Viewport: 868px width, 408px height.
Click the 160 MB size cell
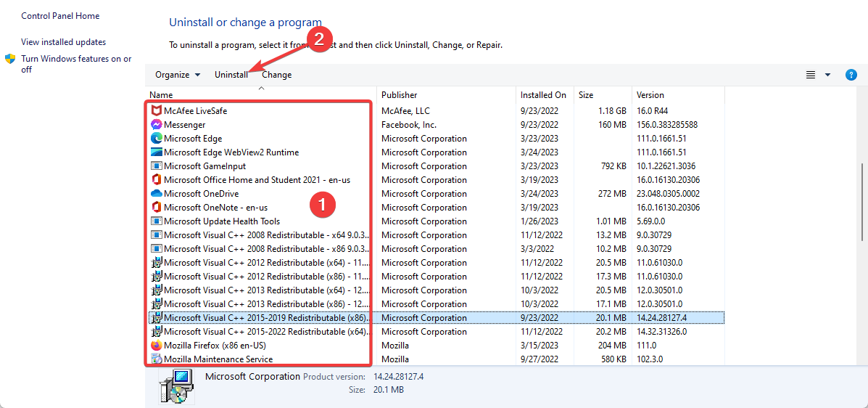(x=612, y=125)
